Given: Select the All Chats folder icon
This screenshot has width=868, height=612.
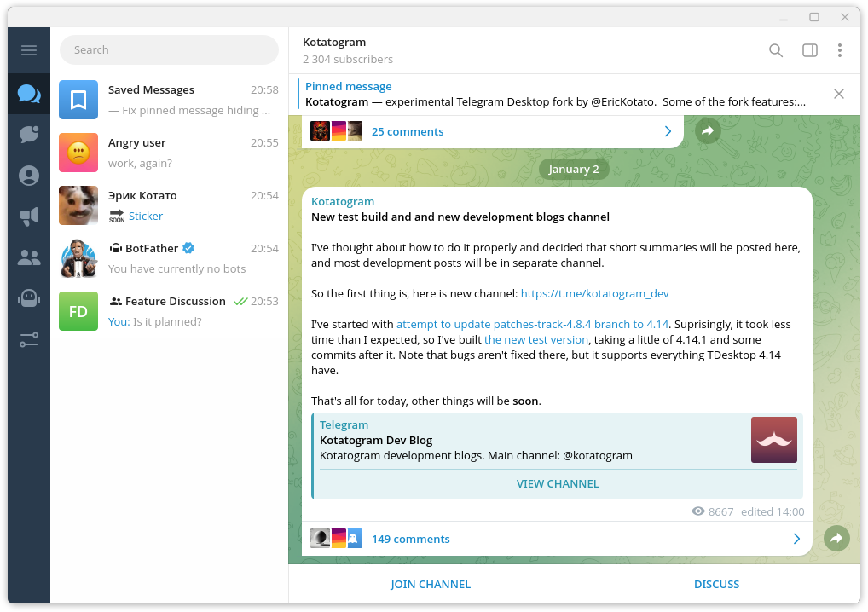Looking at the screenshot, I should 29,94.
